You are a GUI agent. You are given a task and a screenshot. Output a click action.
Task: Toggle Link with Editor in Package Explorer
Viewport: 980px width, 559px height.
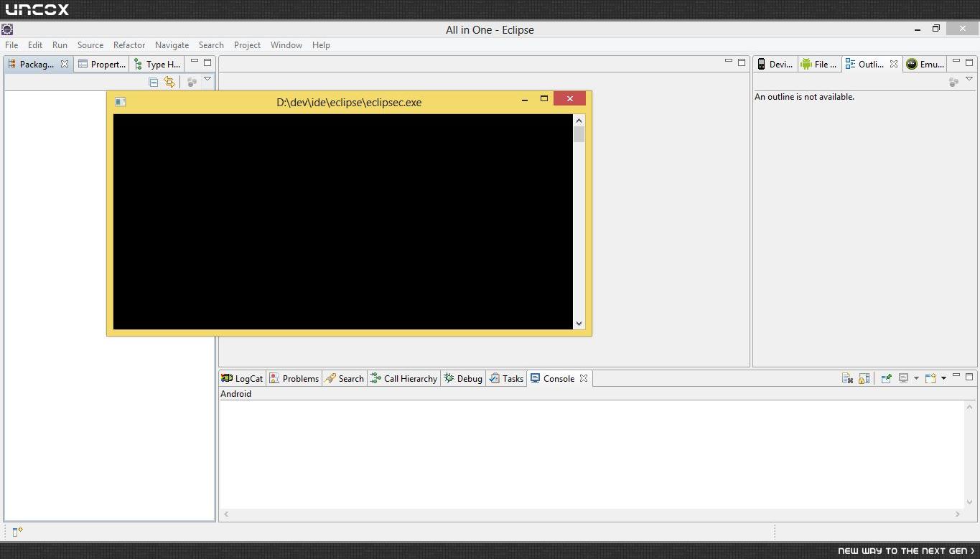[169, 82]
